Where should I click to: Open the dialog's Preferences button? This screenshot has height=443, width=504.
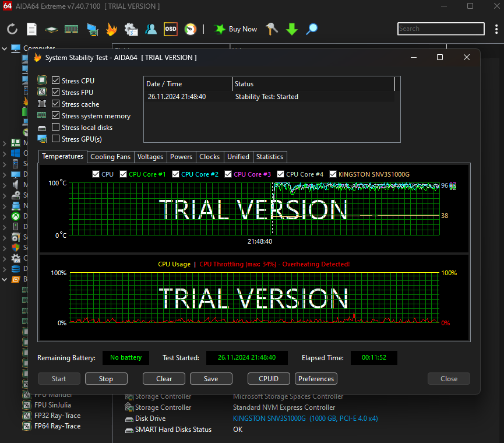tap(316, 379)
